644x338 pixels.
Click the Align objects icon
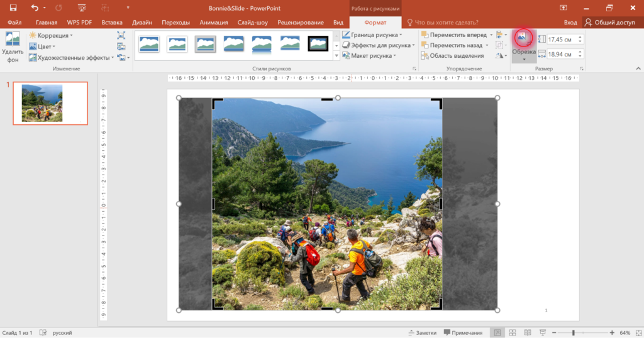click(499, 35)
